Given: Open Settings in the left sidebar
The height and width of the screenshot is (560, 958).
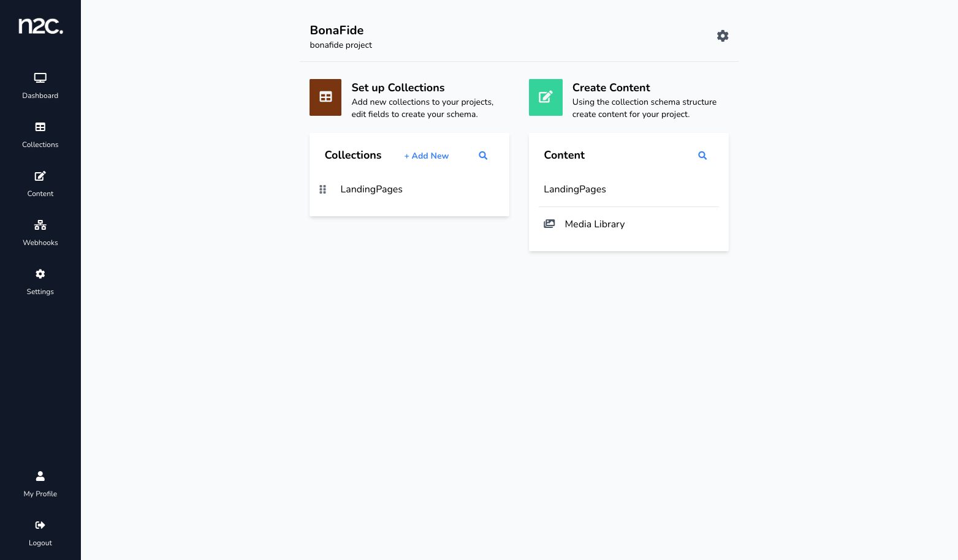Looking at the screenshot, I should click(x=40, y=282).
